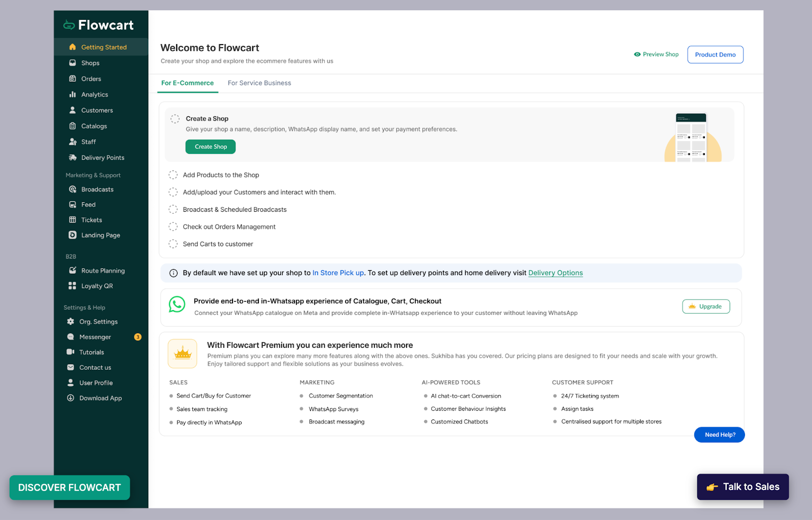Click the Create Shop button
The height and width of the screenshot is (520, 812).
211,147
